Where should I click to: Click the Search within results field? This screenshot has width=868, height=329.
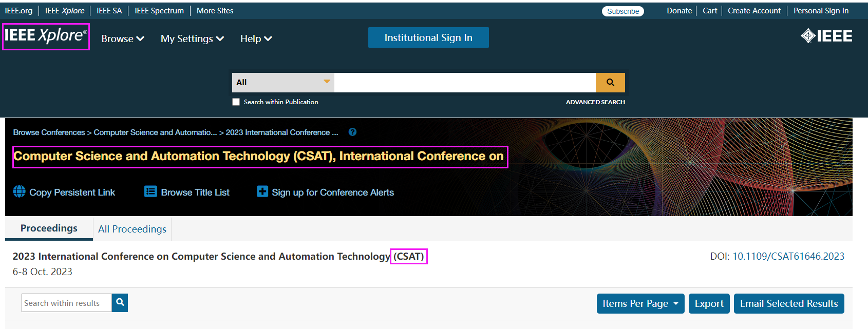[x=66, y=303]
